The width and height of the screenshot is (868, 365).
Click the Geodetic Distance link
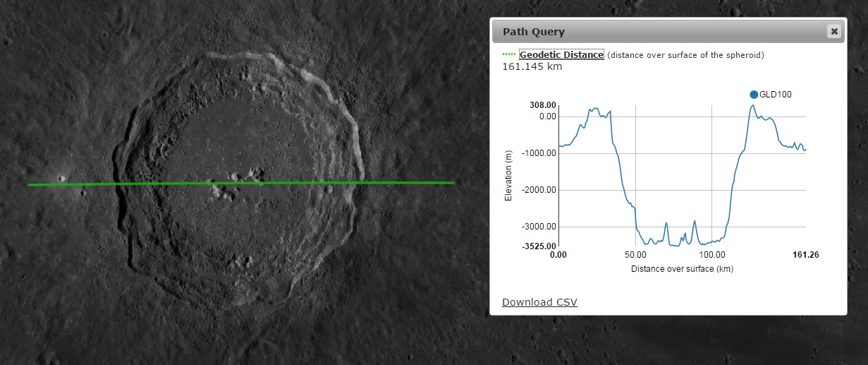(x=561, y=54)
